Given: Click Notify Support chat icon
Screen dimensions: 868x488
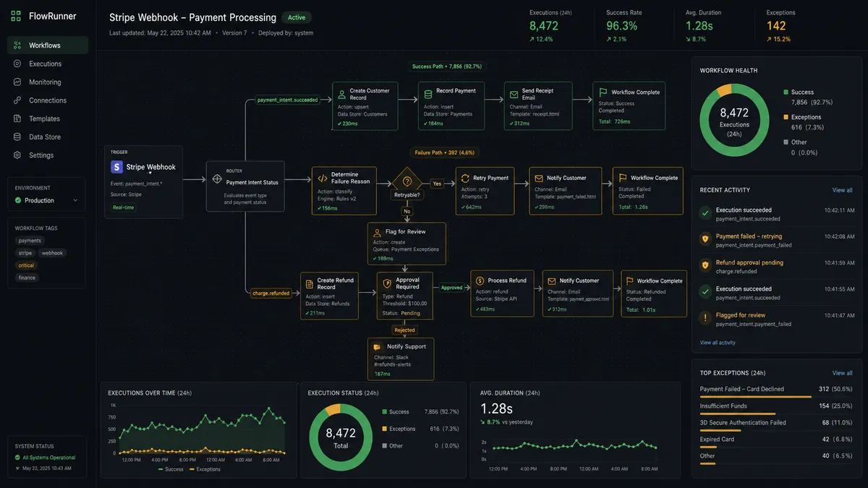Looking at the screenshot, I should coord(377,347).
